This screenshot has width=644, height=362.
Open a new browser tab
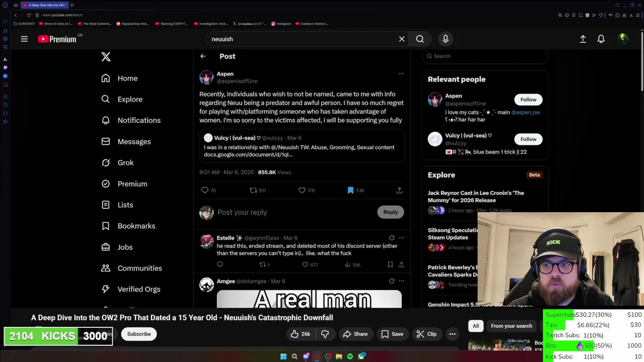point(71,5)
